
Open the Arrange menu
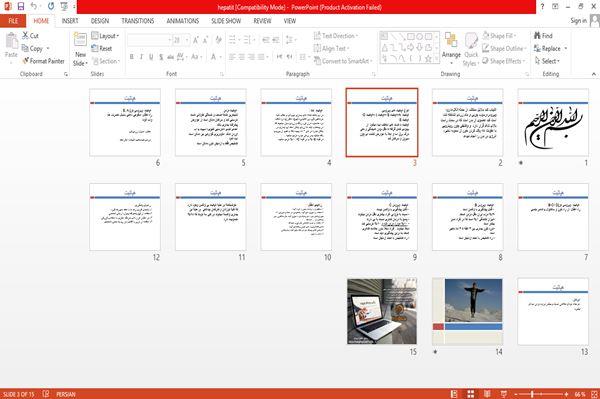451,49
